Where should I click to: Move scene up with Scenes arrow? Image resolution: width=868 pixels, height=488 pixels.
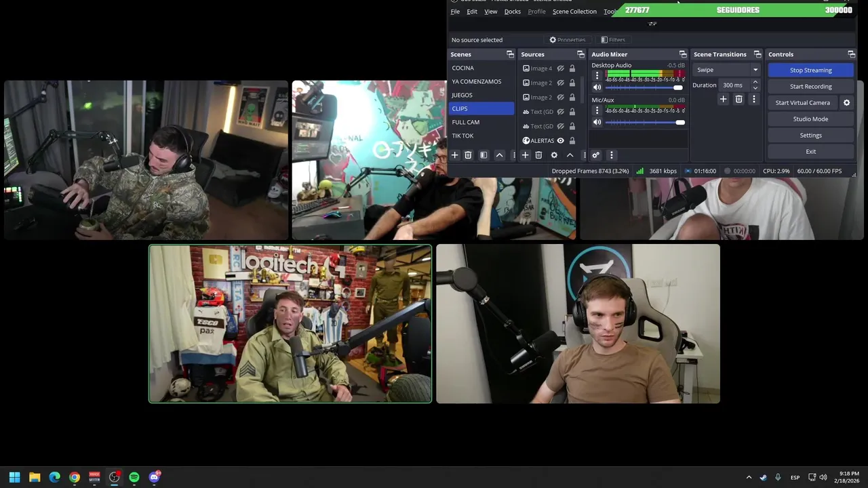[x=500, y=155]
